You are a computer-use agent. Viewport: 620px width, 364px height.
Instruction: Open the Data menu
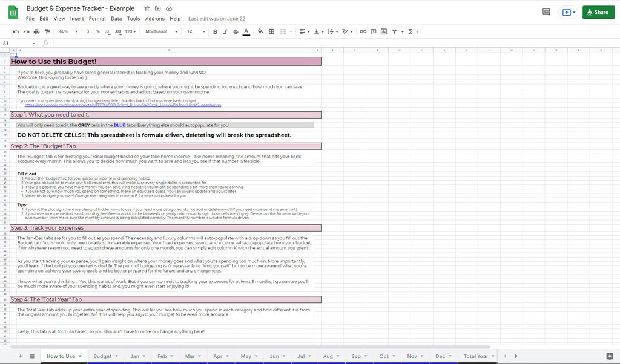[x=116, y=19]
